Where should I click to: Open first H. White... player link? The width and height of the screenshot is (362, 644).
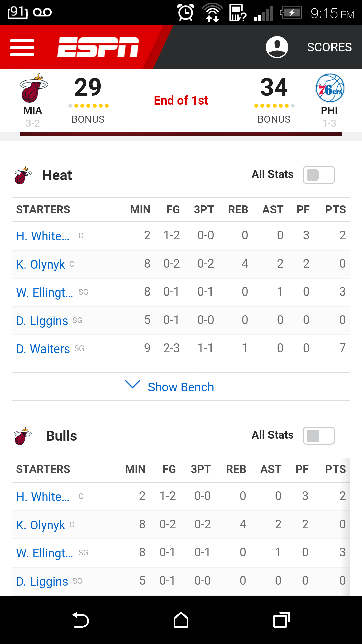(43, 236)
